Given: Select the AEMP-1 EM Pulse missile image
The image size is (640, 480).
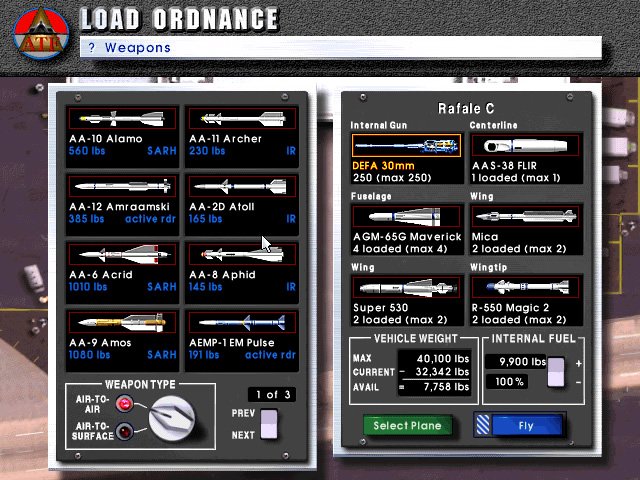Looking at the screenshot, I should coord(242,322).
